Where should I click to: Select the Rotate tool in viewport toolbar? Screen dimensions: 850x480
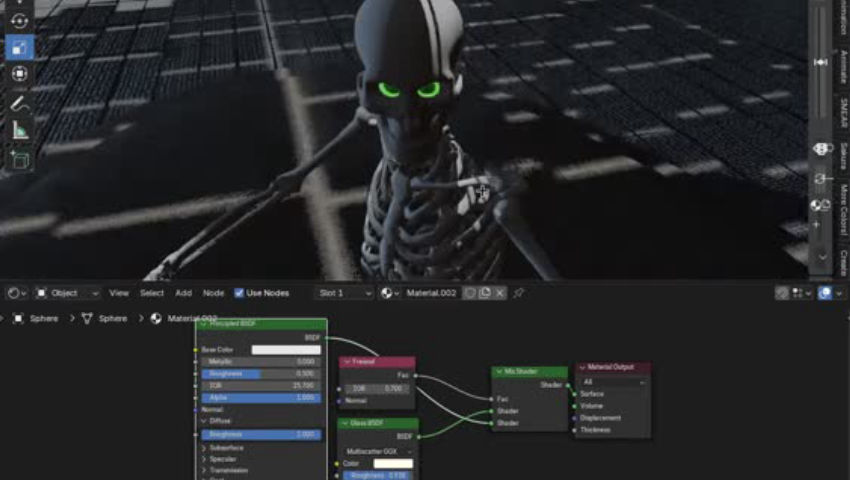tap(19, 20)
